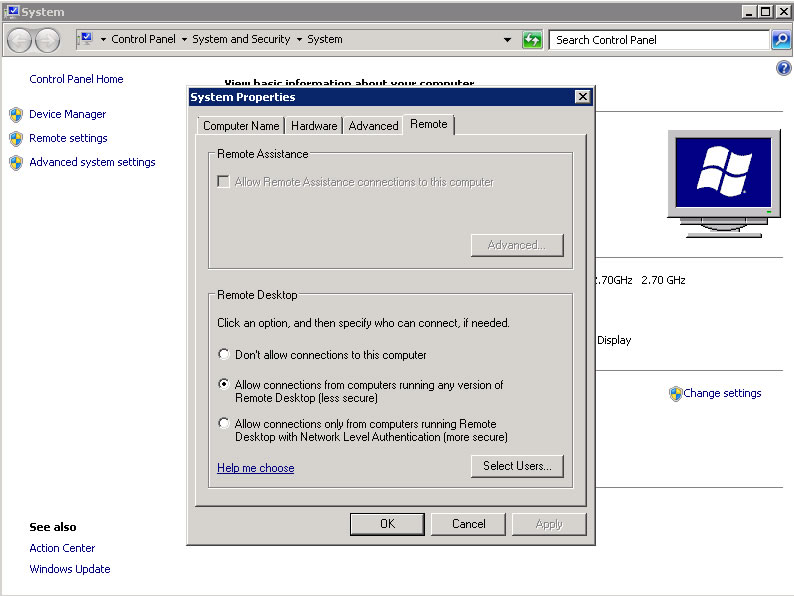Click Change settings link

pyautogui.click(x=722, y=393)
